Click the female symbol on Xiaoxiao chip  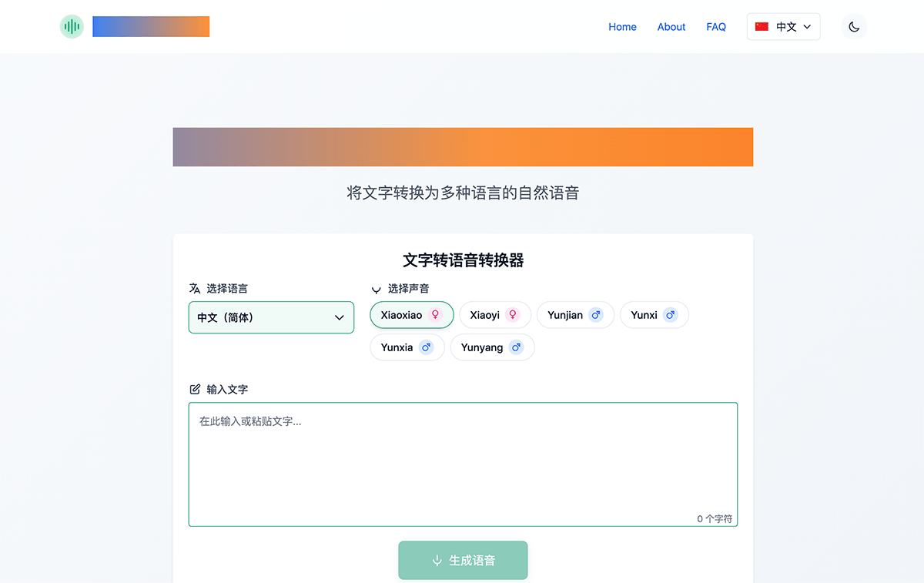434,315
